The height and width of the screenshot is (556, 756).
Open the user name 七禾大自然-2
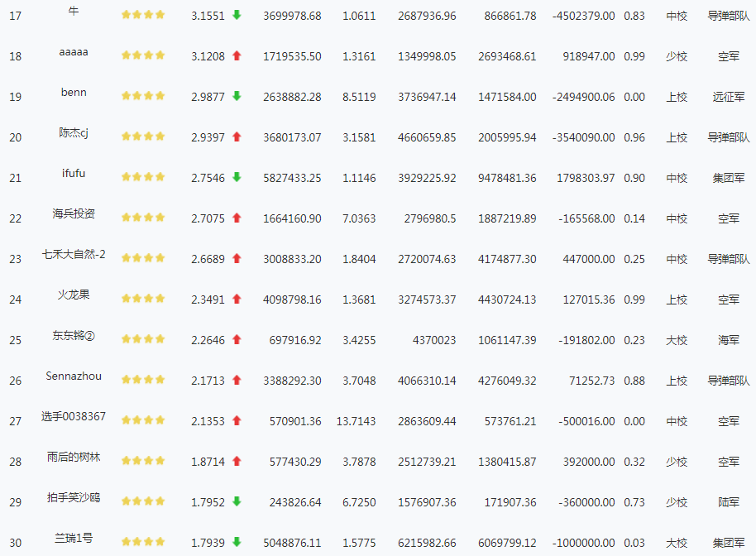[x=74, y=254]
